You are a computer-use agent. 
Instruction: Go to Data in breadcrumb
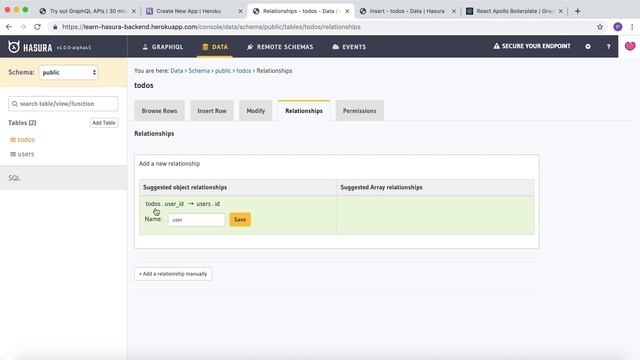(176, 71)
